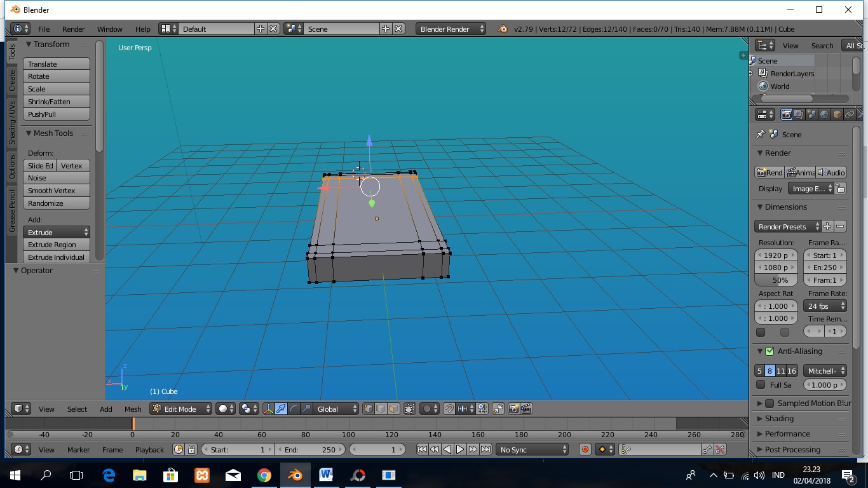Add a render preset

[827, 226]
